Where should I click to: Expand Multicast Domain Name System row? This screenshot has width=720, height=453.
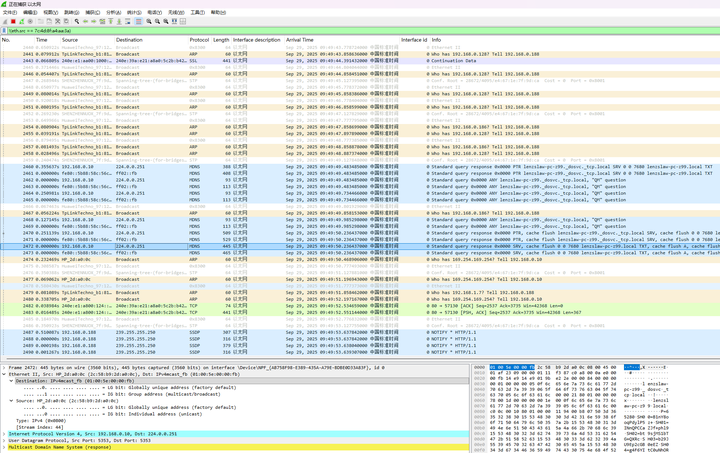[x=3, y=447]
